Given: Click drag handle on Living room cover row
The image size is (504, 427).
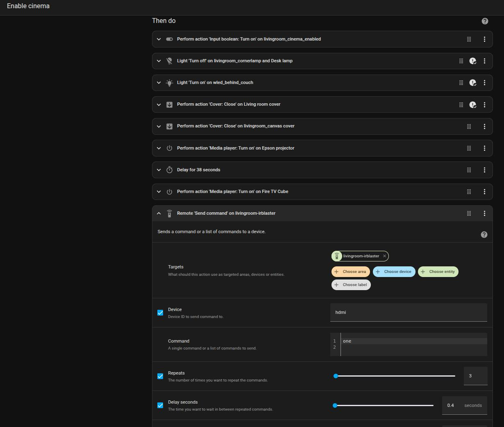Looking at the screenshot, I should pyautogui.click(x=461, y=104).
